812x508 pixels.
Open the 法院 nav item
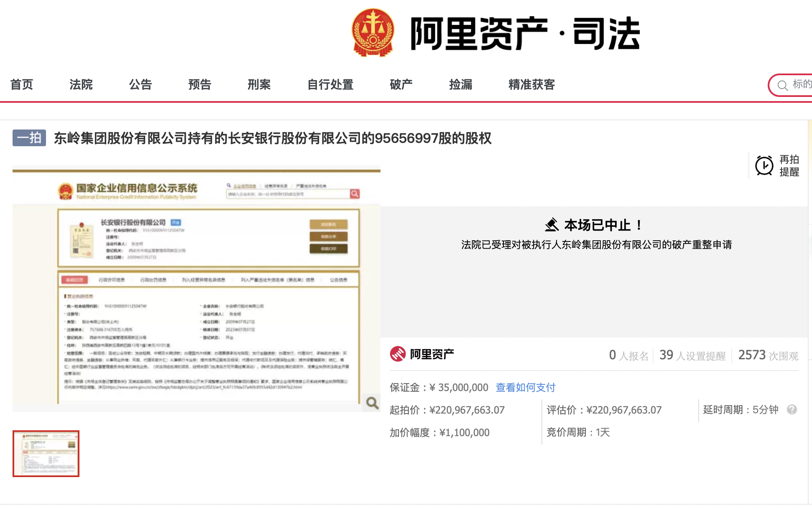[x=81, y=84]
